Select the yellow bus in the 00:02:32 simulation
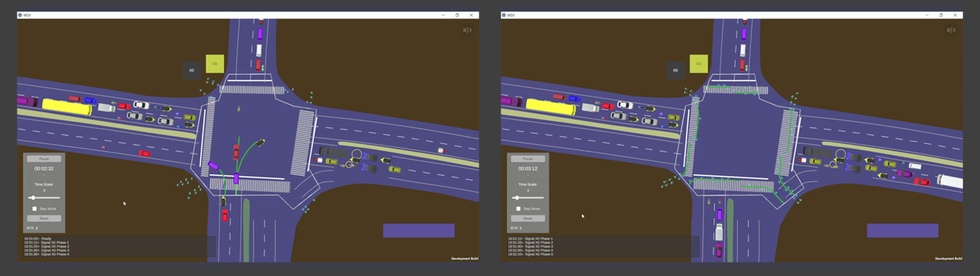 coord(67,107)
